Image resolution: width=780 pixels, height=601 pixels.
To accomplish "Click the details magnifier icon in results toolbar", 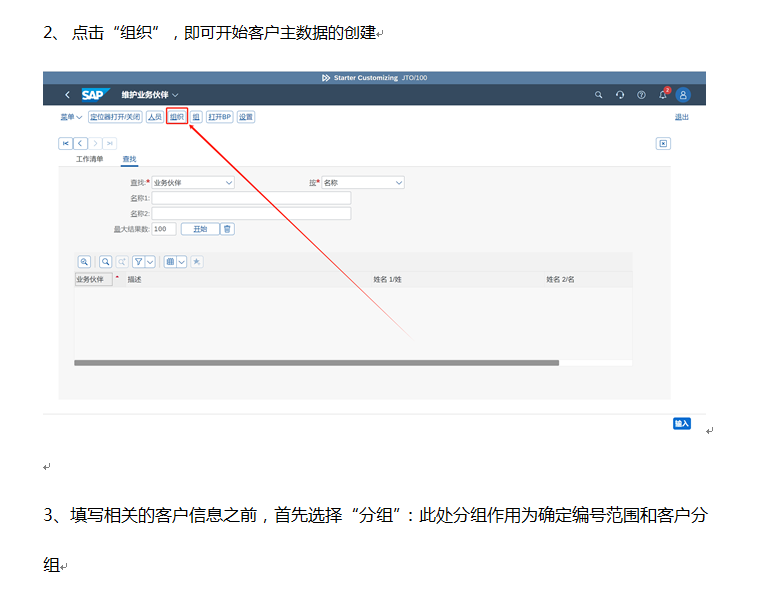I will point(84,261).
